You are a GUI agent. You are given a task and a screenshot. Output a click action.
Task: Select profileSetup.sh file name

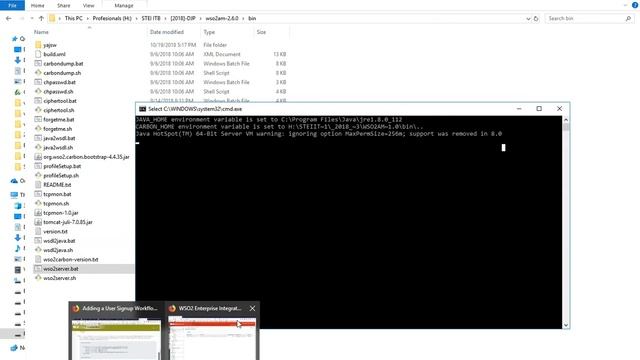tap(61, 176)
